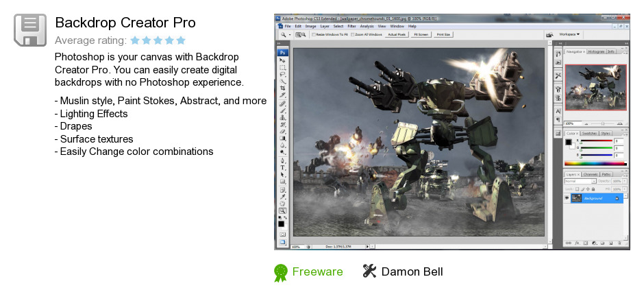Switch to the Paths tab
The image size is (644, 303).
pyautogui.click(x=606, y=174)
